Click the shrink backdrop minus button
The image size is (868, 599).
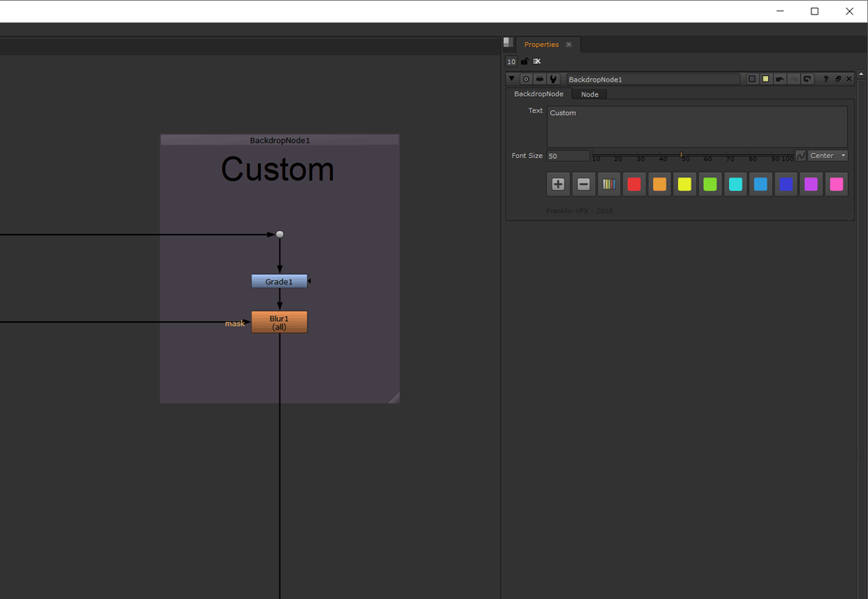(584, 184)
